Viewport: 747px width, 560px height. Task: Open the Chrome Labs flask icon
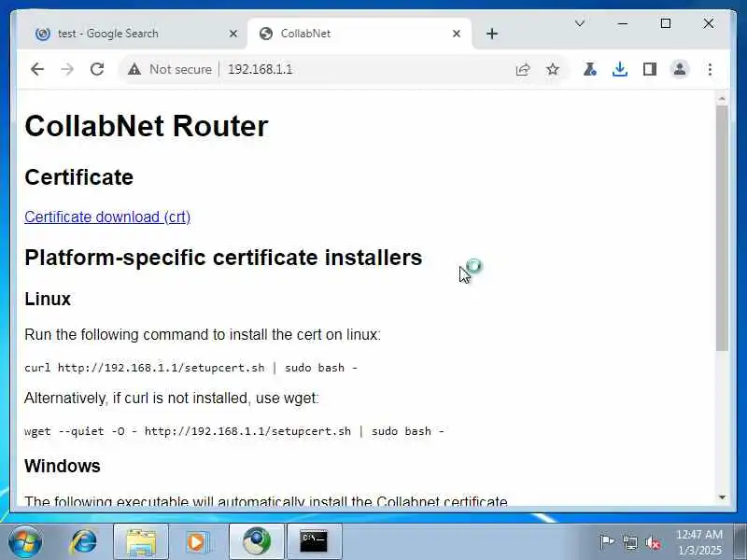[x=590, y=69]
